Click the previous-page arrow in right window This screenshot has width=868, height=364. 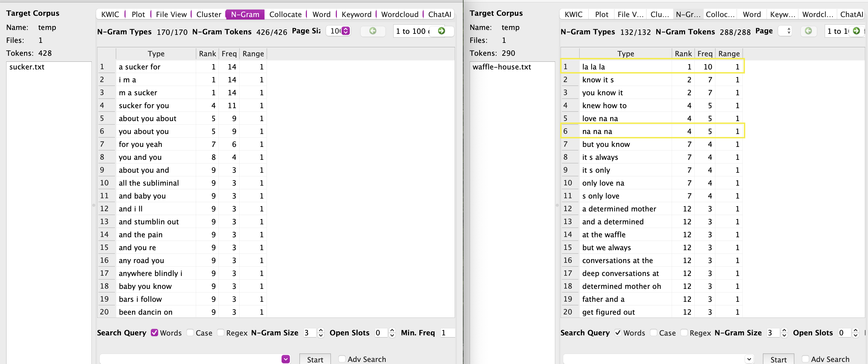click(x=808, y=31)
